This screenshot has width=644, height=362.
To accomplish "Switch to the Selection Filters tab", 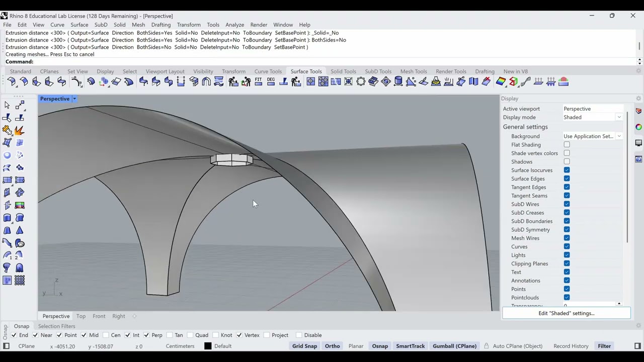I will 56,326.
